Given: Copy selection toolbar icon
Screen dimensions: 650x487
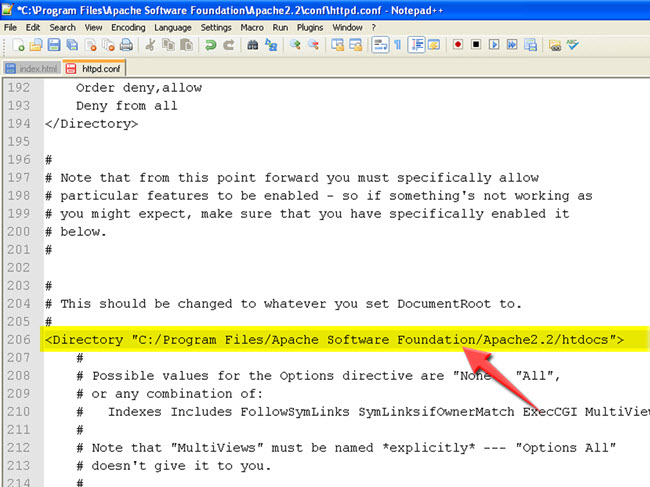Looking at the screenshot, I should (x=168, y=45).
